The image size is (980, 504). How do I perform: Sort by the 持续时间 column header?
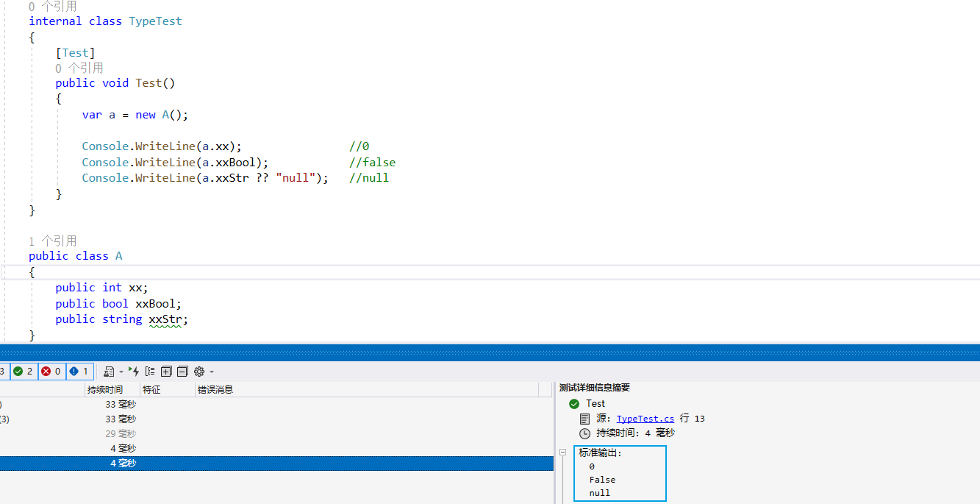(x=112, y=389)
